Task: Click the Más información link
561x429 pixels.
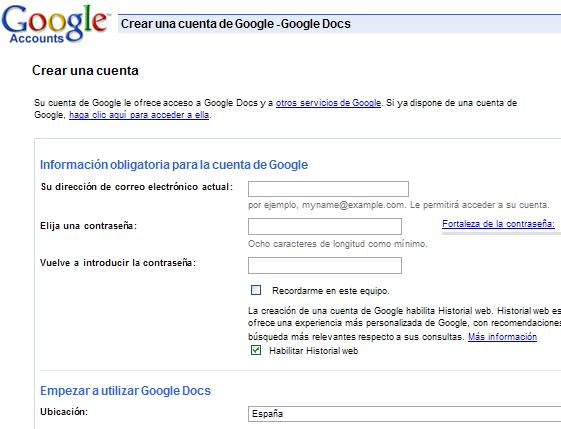Action: coord(502,337)
